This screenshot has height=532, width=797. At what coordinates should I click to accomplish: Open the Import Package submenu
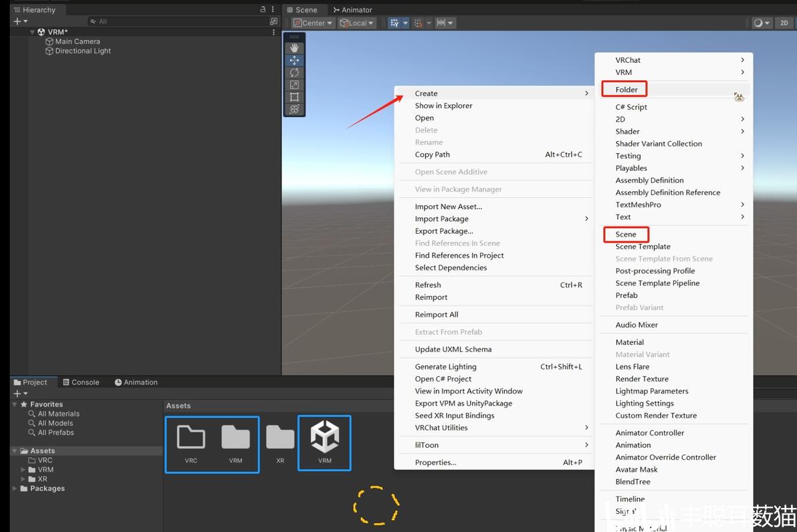(493, 219)
